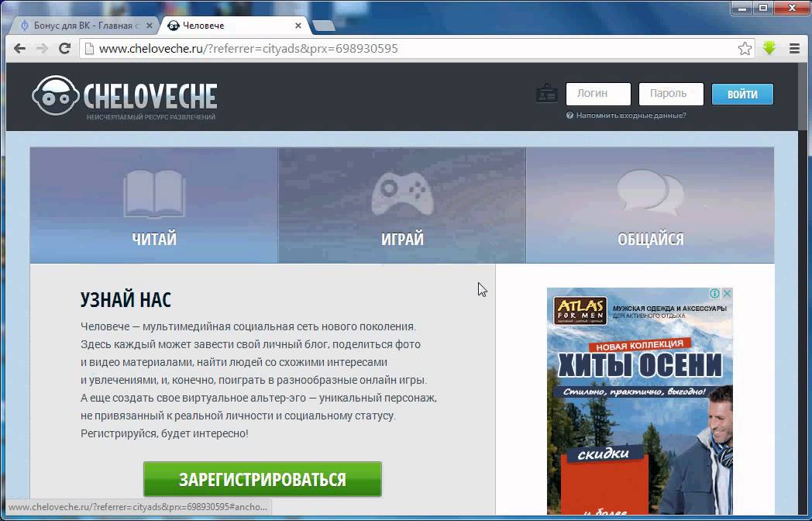The height and width of the screenshot is (521, 812).
Task: Click the Логин input field
Action: (x=598, y=94)
